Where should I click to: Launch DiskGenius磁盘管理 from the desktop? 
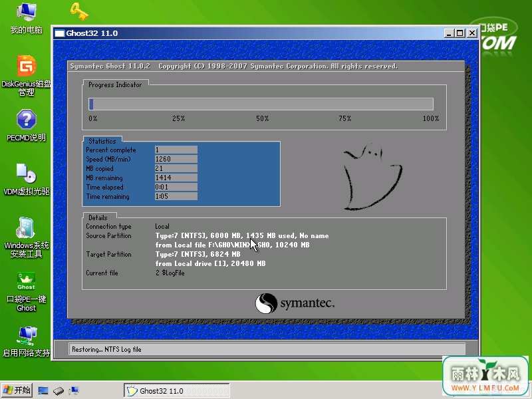pyautogui.click(x=26, y=75)
